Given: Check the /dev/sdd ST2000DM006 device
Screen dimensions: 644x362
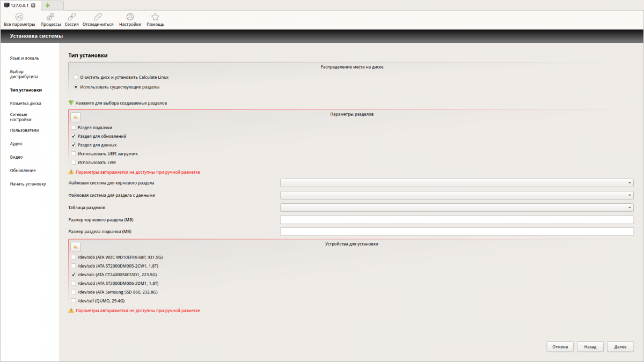Looking at the screenshot, I should tap(73, 283).
